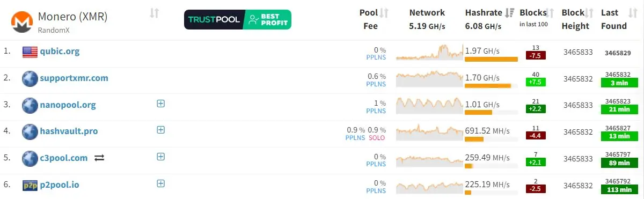This screenshot has height=199, width=644.
Task: Click the US flag icon beside qubic.org
Action: pos(30,52)
